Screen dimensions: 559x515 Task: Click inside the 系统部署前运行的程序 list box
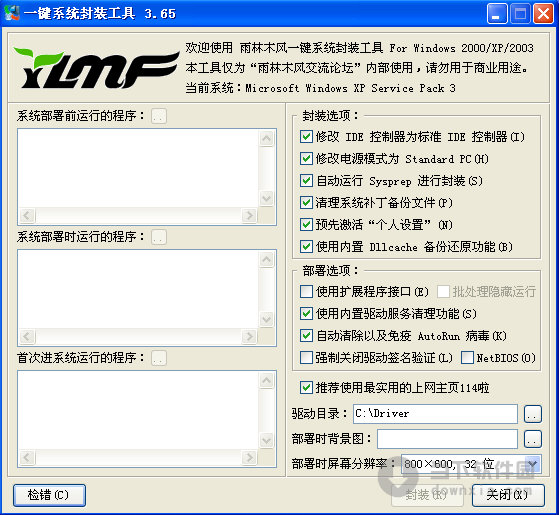point(138,168)
